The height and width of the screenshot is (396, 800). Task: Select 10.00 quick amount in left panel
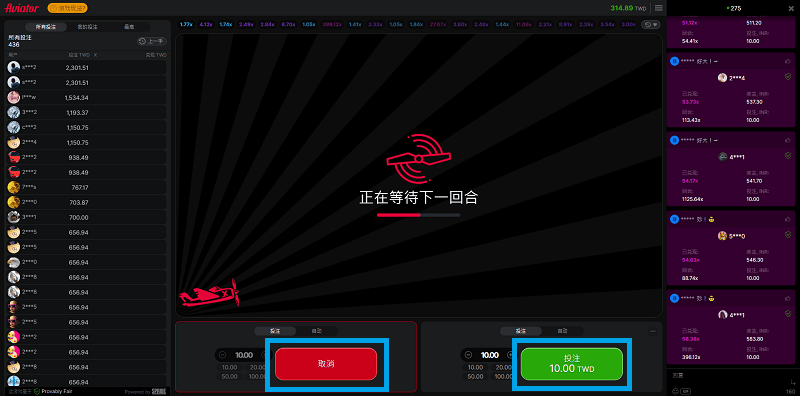229,367
